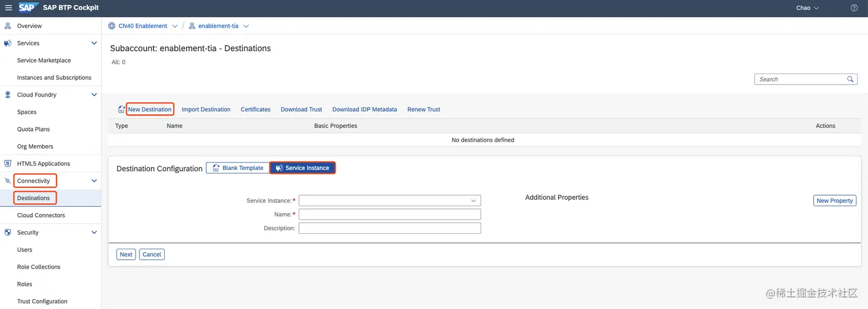Click the Basic Properties column header
Image resolution: width=868 pixels, height=309 pixels.
point(336,126)
